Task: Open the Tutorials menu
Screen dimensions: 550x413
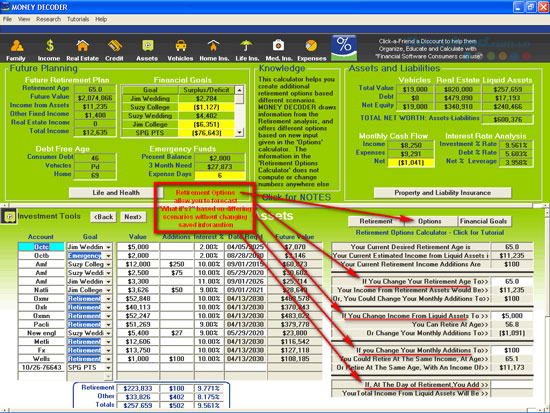Action: click(x=78, y=19)
